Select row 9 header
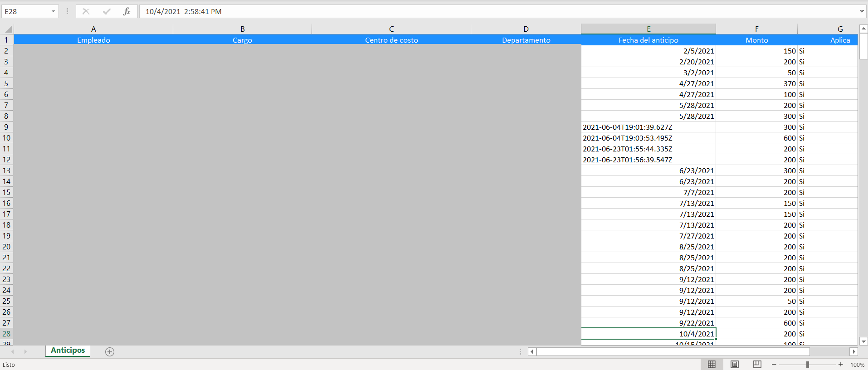 click(x=6, y=127)
